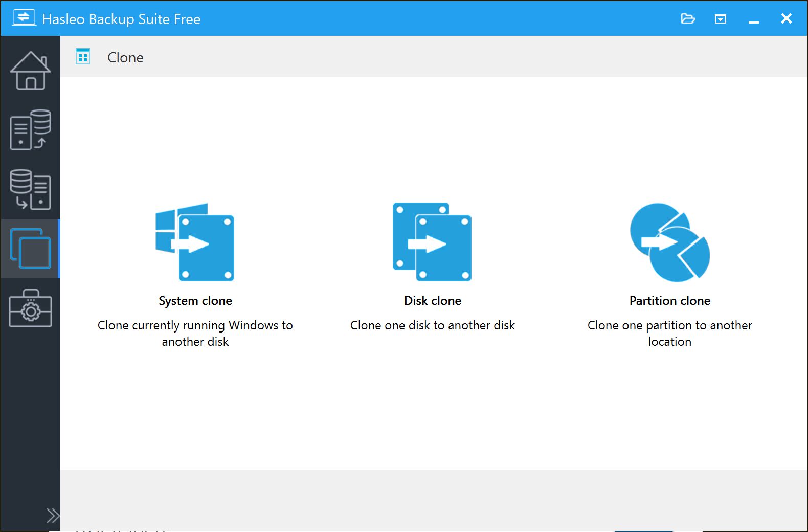Select the Disk clone label
Screen dimensions: 808x532
[x=433, y=301]
